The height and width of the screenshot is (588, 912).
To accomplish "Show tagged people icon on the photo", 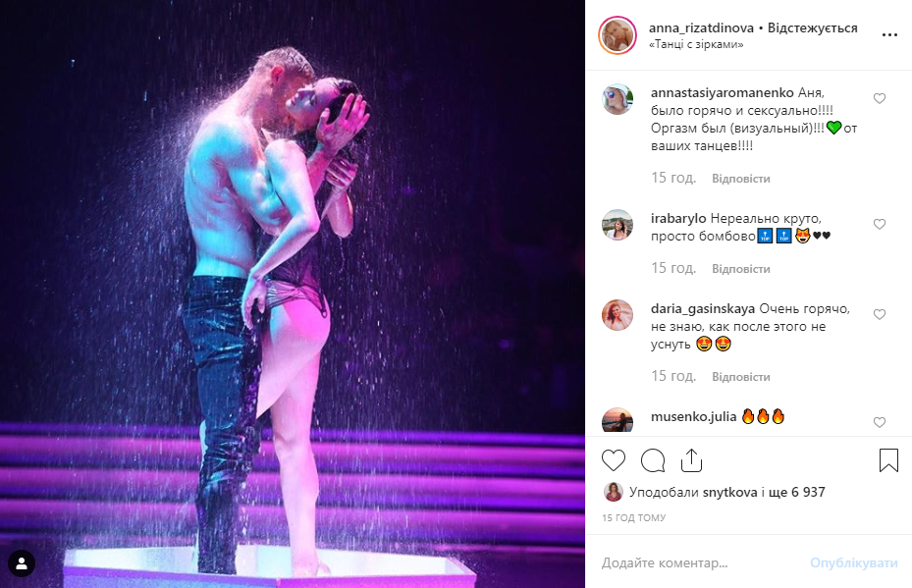I will click(22, 563).
